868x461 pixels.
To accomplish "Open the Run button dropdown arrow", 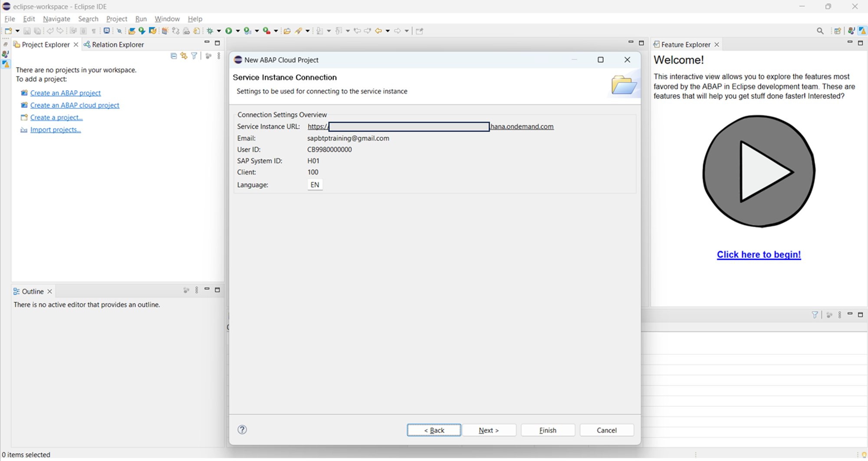I will click(x=237, y=31).
